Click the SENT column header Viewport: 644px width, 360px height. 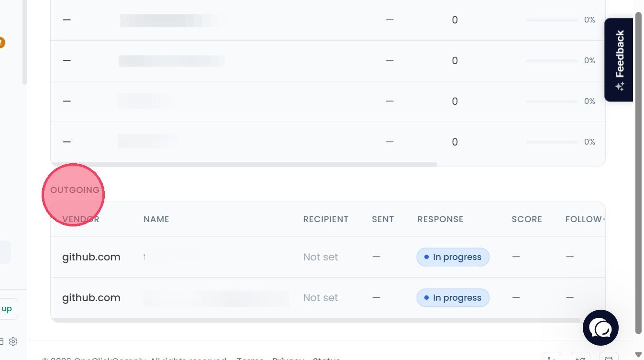[383, 219]
